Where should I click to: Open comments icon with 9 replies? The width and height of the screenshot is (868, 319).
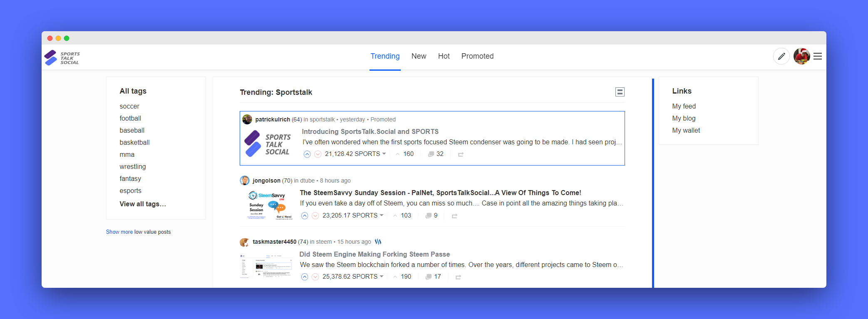point(429,215)
